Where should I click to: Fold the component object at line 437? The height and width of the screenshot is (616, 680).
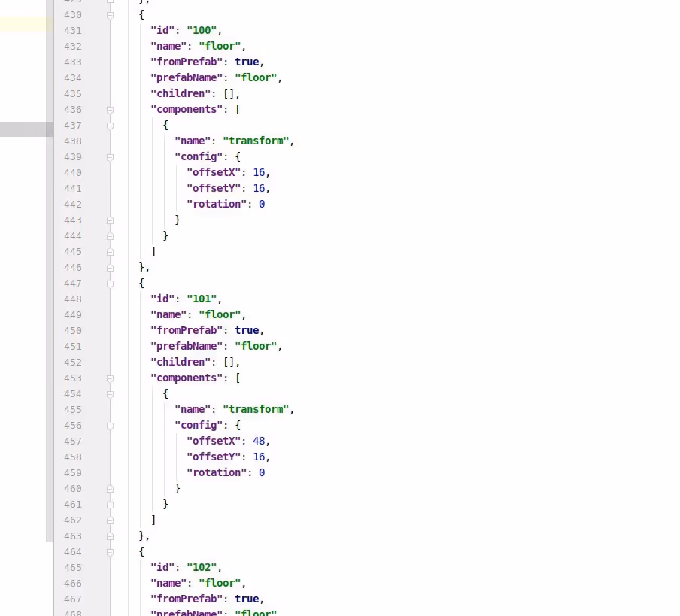[x=111, y=126]
